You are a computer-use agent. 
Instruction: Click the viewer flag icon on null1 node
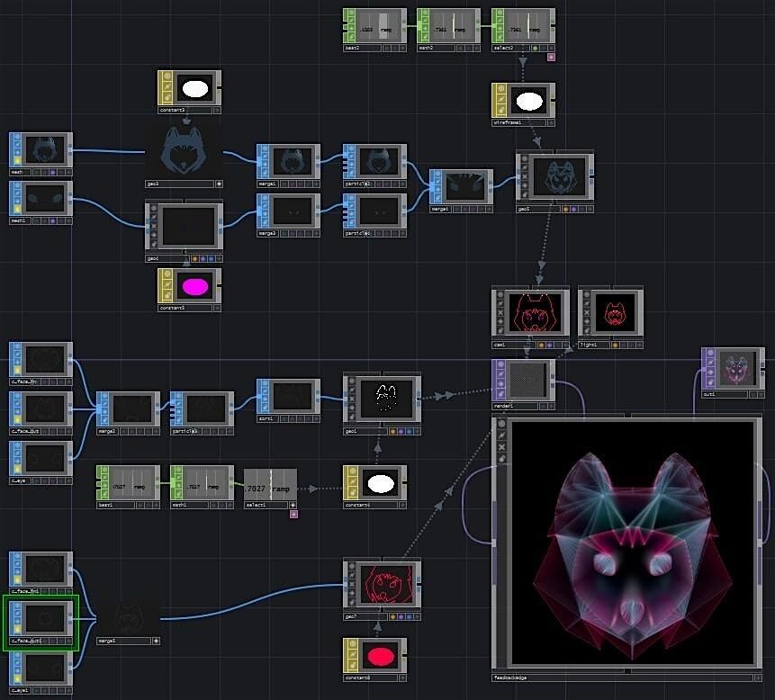(710, 353)
